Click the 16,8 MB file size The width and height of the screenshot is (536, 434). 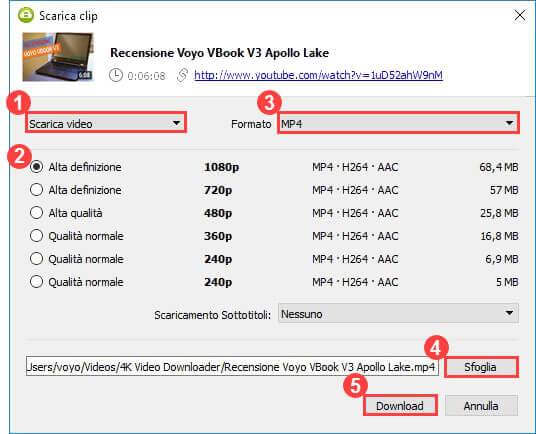tap(499, 236)
